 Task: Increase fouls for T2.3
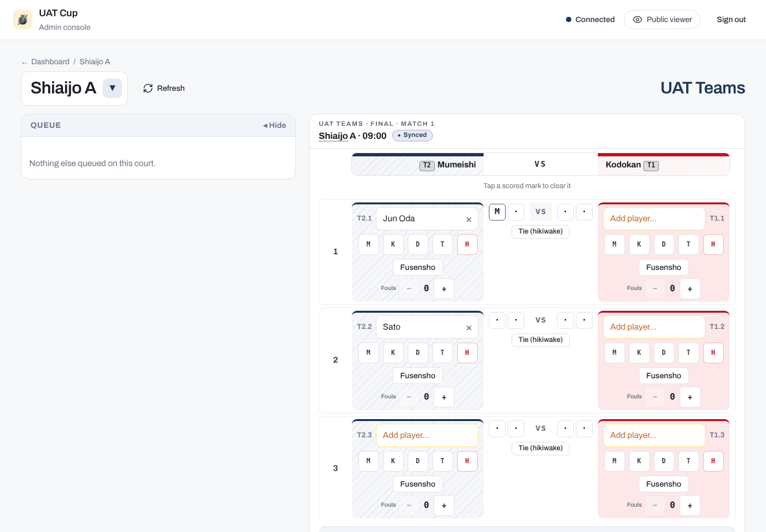click(x=444, y=505)
